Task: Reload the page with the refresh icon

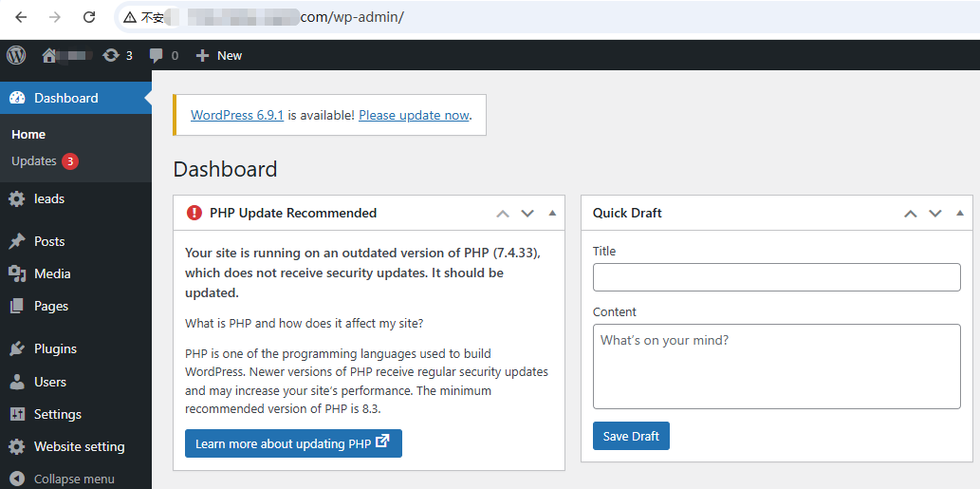Action: [89, 17]
